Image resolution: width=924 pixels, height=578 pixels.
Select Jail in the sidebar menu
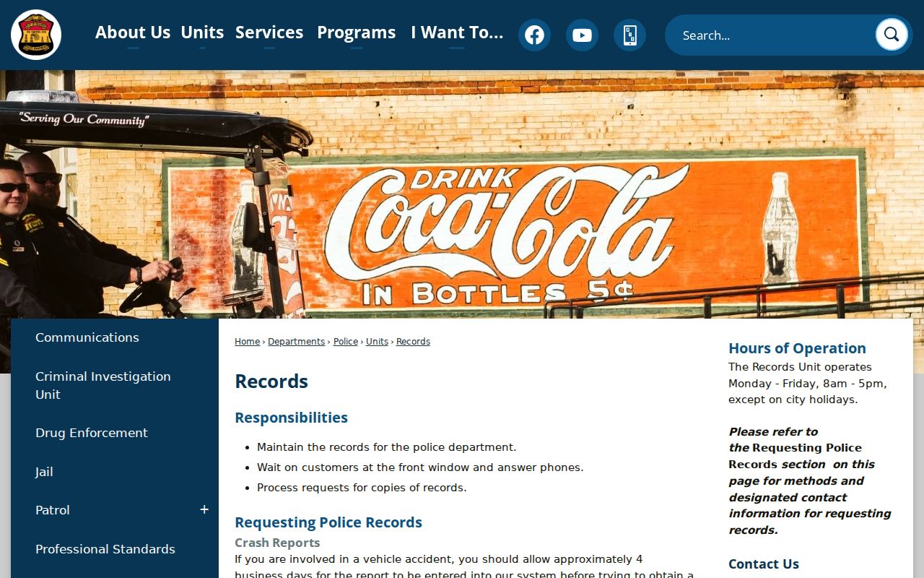44,472
